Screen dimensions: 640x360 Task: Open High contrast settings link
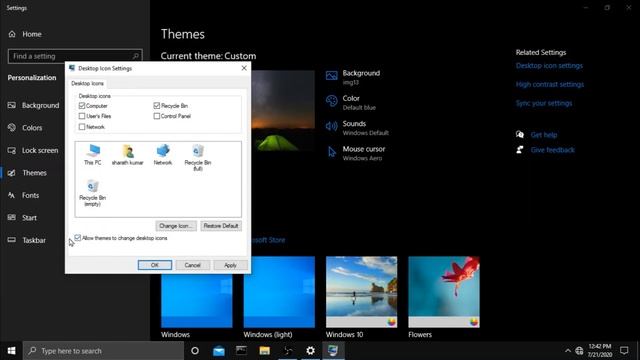(x=549, y=84)
